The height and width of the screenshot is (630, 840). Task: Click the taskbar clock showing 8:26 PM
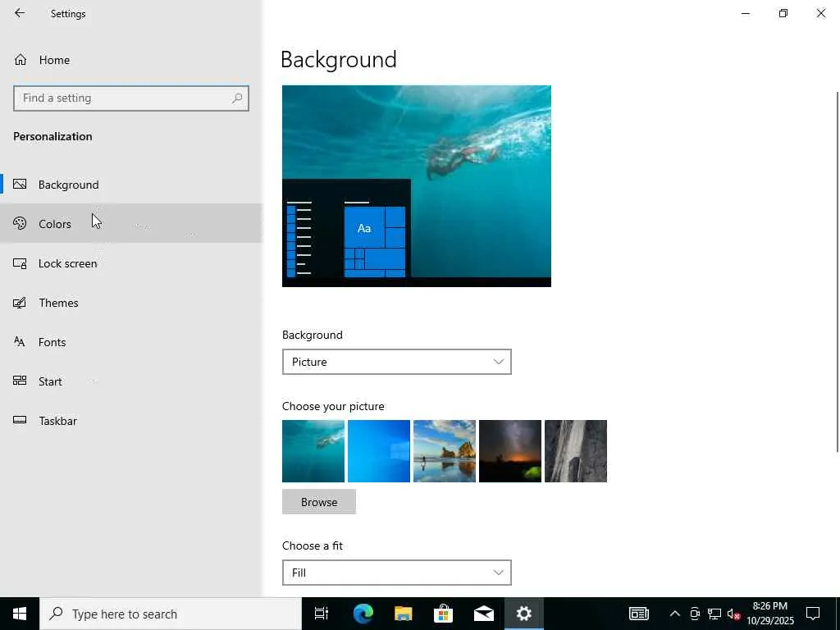[x=770, y=614]
